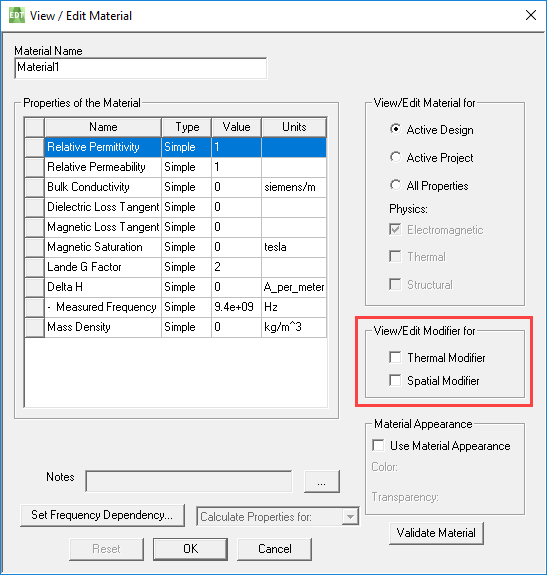This screenshot has width=547, height=575.
Task: Select the Active Project radio button
Action: pos(395,157)
